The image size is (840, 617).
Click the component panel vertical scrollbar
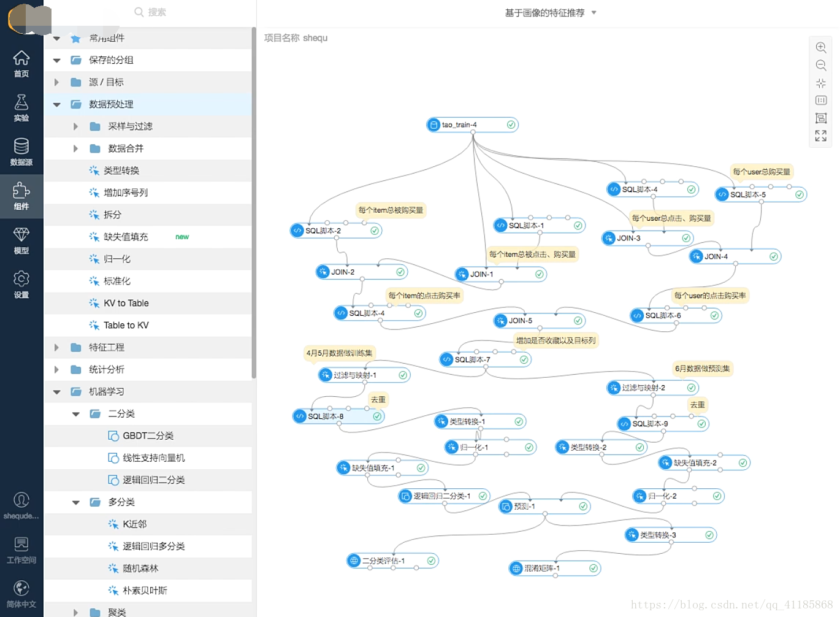pos(254,204)
